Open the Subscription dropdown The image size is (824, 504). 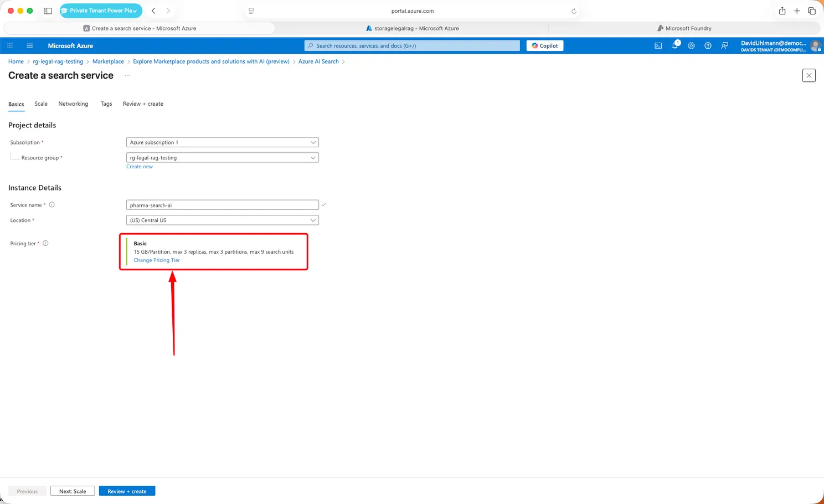223,142
